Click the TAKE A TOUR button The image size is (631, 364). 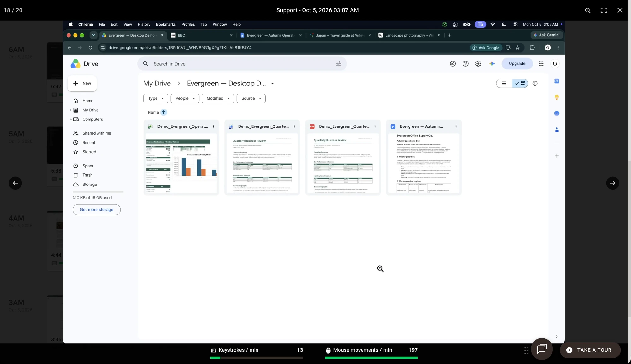(x=590, y=350)
